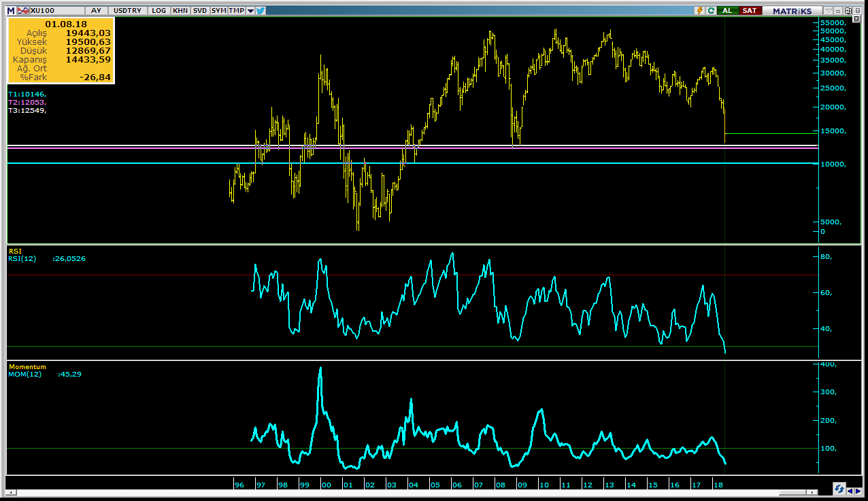
Task: Click the %Fark value -26,84
Action: tap(95, 77)
